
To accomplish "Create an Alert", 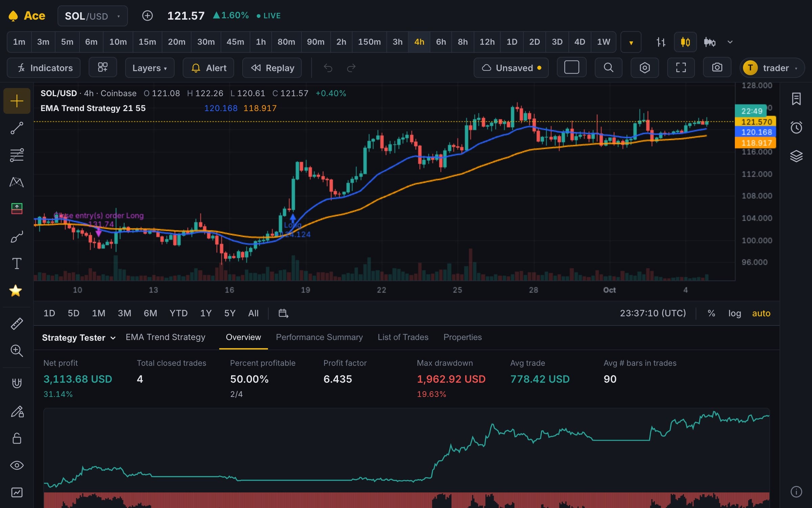I will click(208, 68).
